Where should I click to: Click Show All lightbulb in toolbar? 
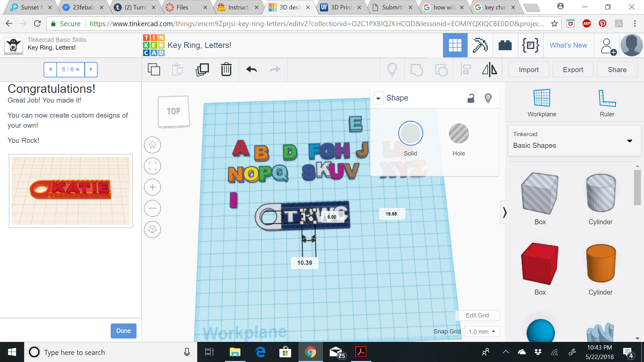392,70
